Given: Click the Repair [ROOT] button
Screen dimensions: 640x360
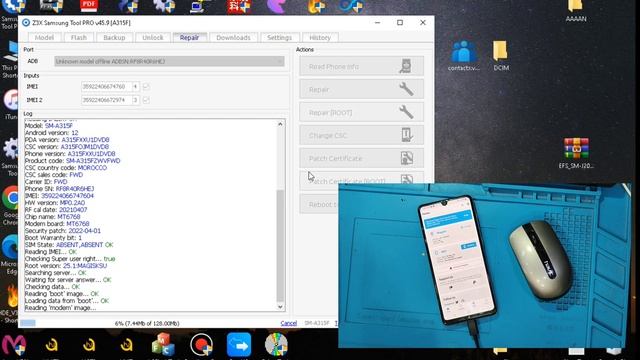Looking at the screenshot, I should [x=361, y=112].
